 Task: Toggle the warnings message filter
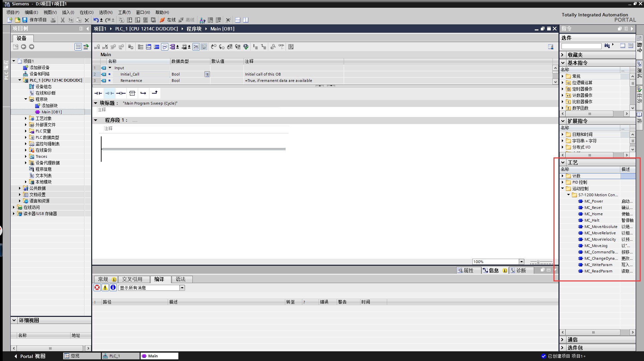[105, 287]
